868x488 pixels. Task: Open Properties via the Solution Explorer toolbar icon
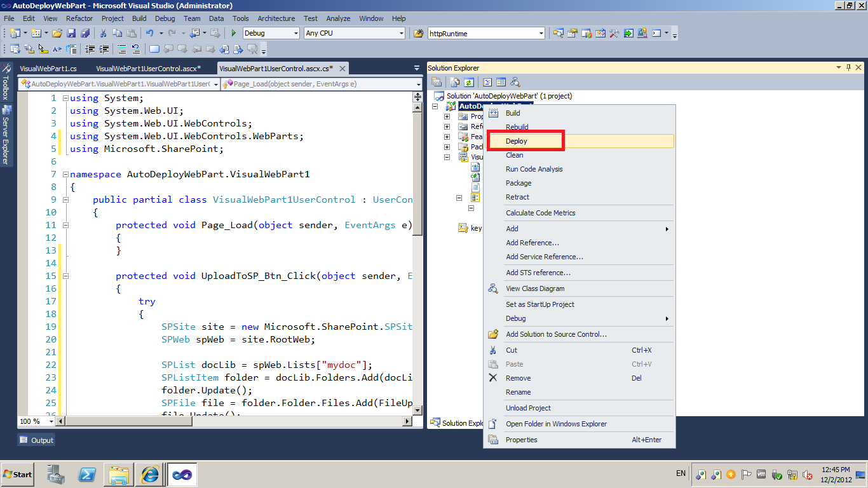[x=437, y=82]
